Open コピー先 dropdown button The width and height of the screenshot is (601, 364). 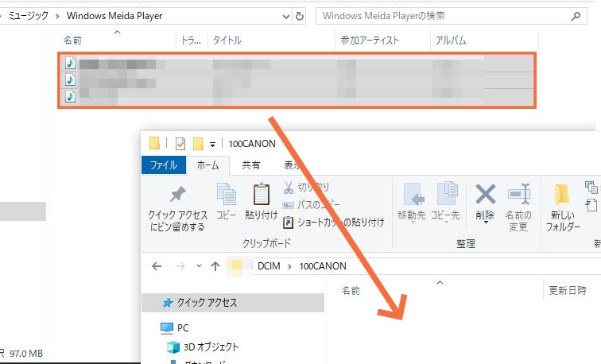coord(445,205)
